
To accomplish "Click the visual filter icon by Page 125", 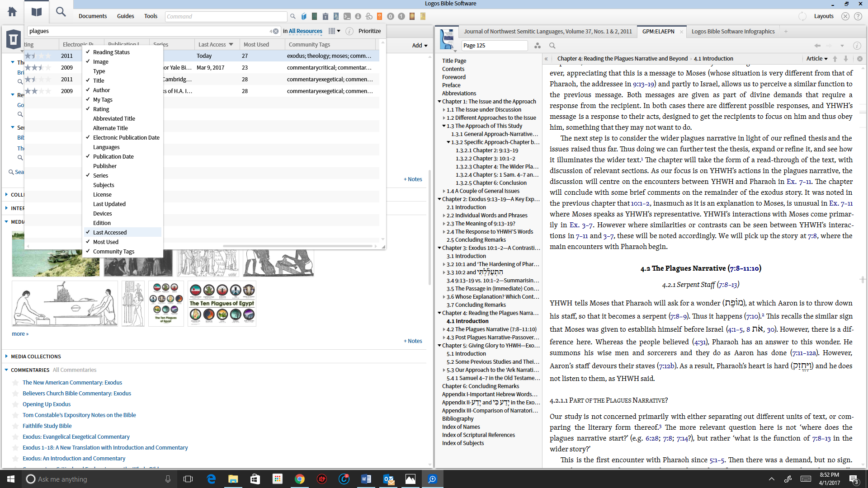I will tap(538, 46).
